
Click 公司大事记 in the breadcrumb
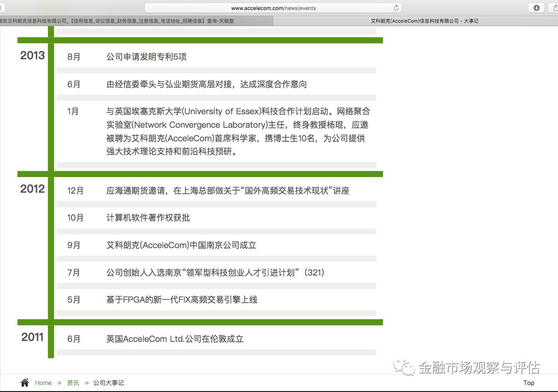[x=109, y=383]
